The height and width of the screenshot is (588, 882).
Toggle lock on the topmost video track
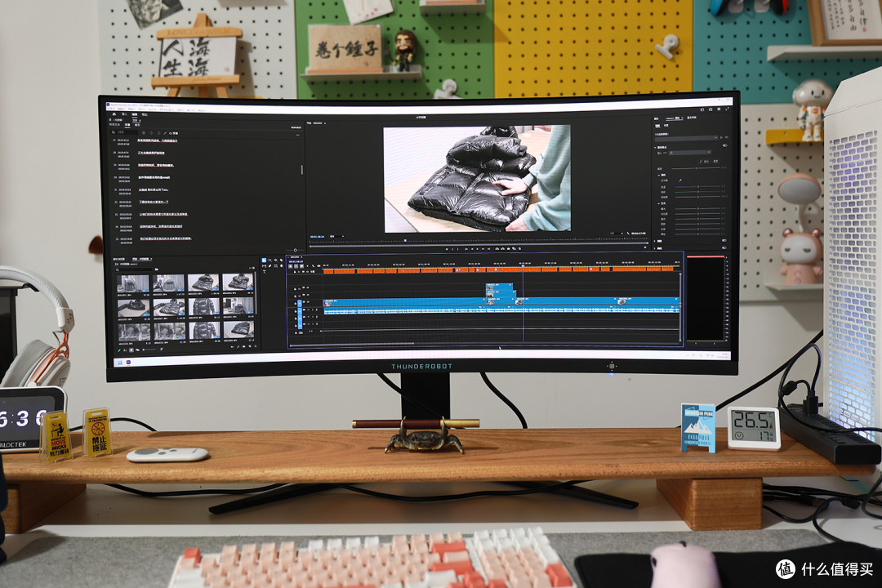click(x=296, y=288)
